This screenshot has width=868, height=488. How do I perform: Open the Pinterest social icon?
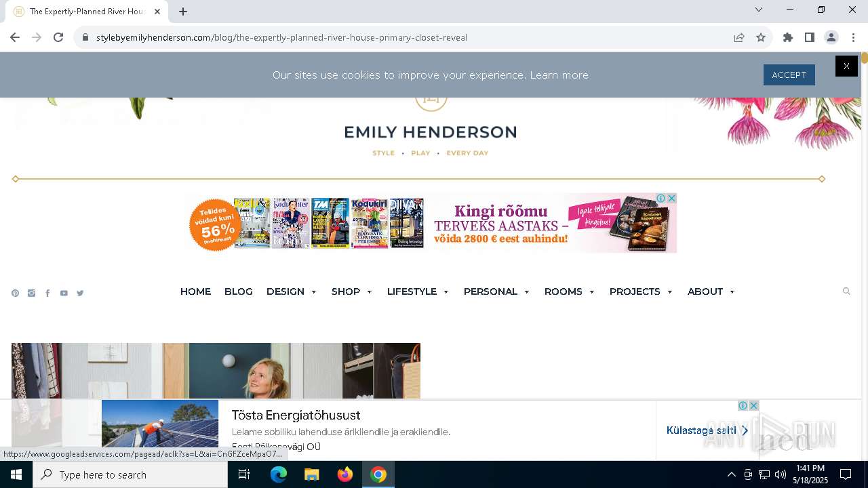pyautogui.click(x=15, y=293)
